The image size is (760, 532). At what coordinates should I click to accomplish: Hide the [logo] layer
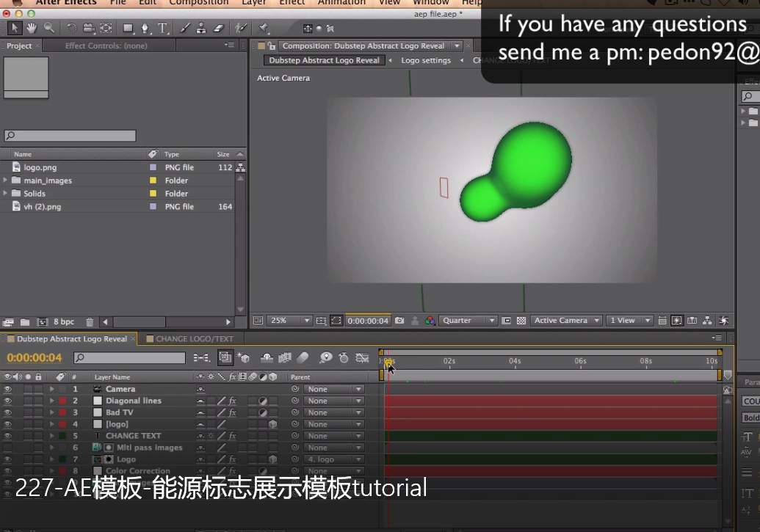click(x=7, y=424)
